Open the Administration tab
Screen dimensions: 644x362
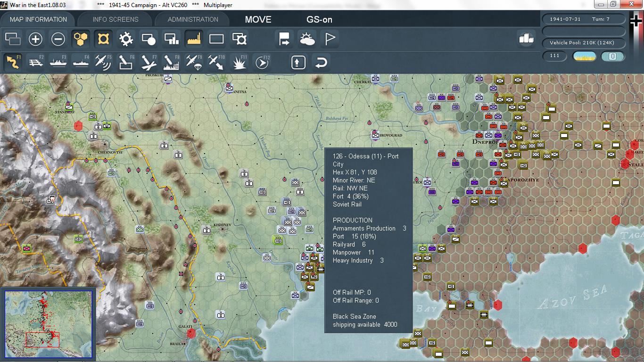pyautogui.click(x=193, y=19)
